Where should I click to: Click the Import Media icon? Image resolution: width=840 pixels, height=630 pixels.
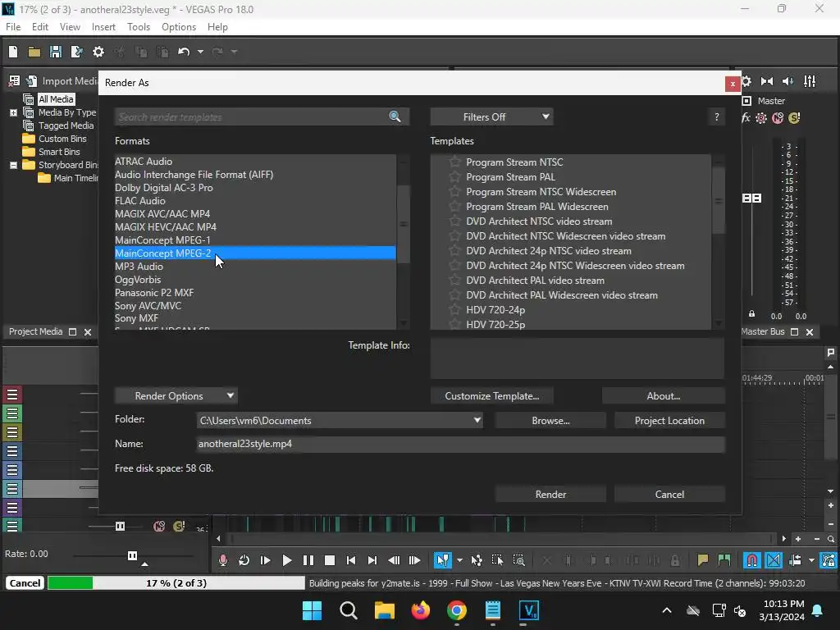pyautogui.click(x=32, y=81)
